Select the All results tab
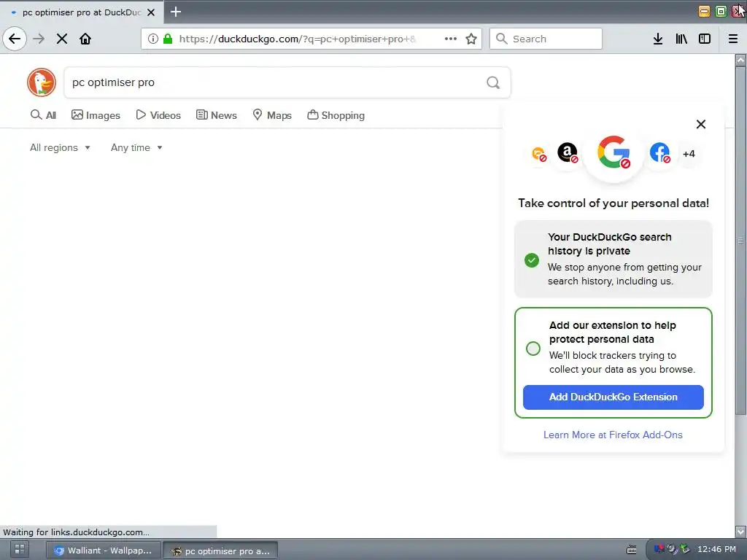The height and width of the screenshot is (560, 747). 43,115
